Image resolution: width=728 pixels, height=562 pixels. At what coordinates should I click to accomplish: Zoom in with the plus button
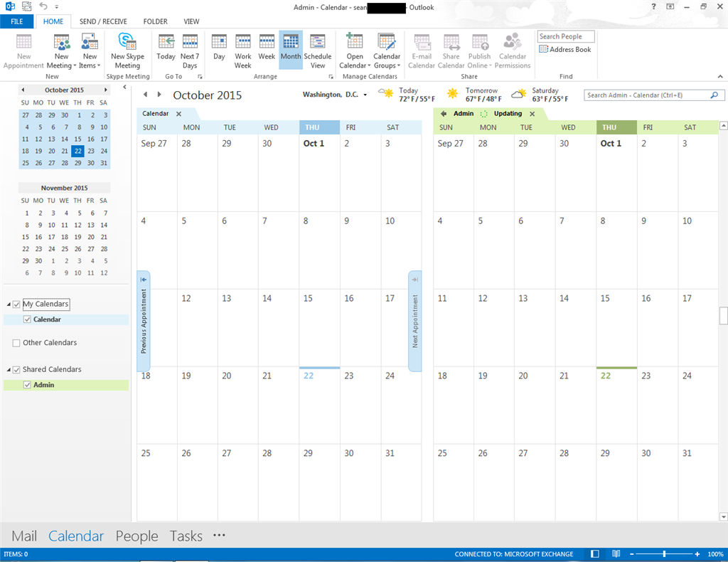(697, 554)
